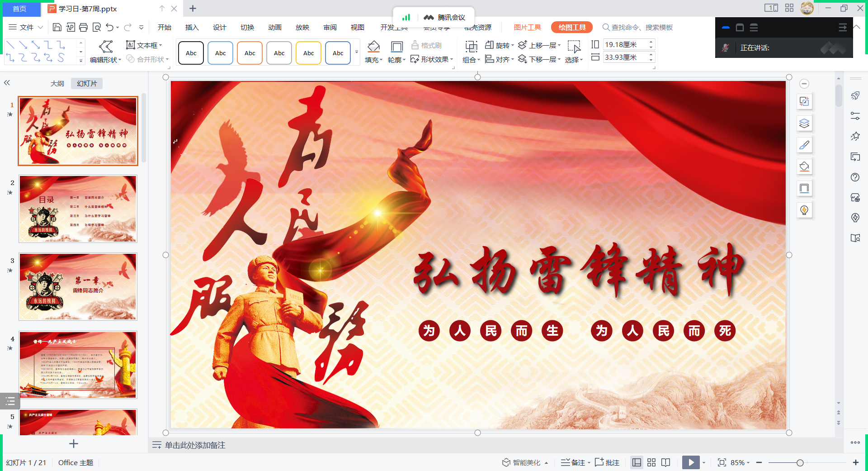Click the 格式刷 format painter

(x=426, y=45)
